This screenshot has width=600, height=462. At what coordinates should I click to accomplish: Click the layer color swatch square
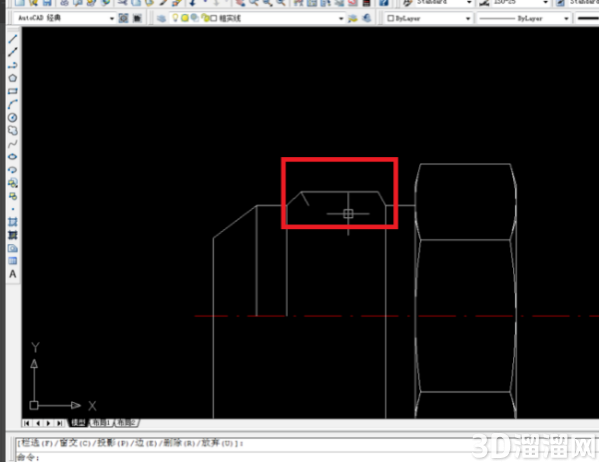[x=214, y=18]
